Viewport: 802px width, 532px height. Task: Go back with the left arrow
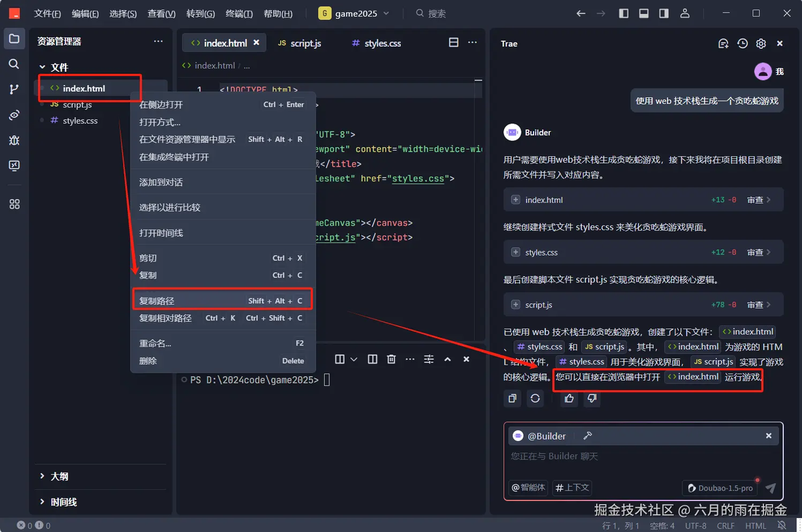point(581,13)
